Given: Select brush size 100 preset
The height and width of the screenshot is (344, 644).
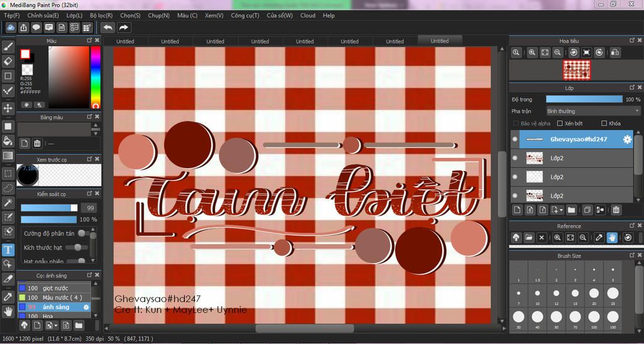Looking at the screenshot, I should tap(594, 319).
